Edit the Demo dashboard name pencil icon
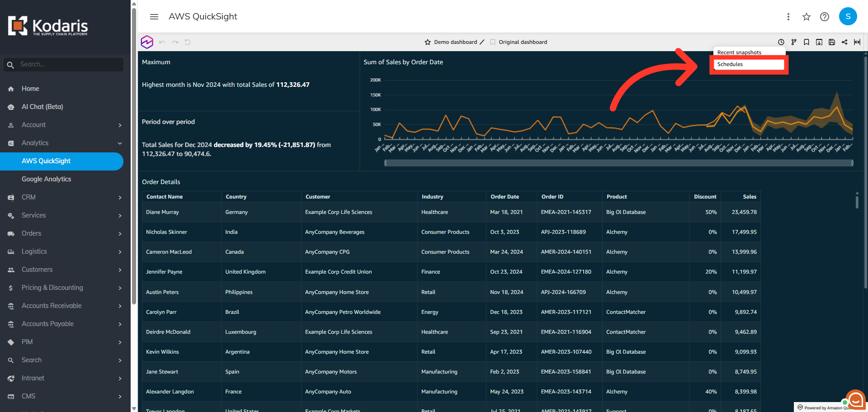 [x=482, y=42]
